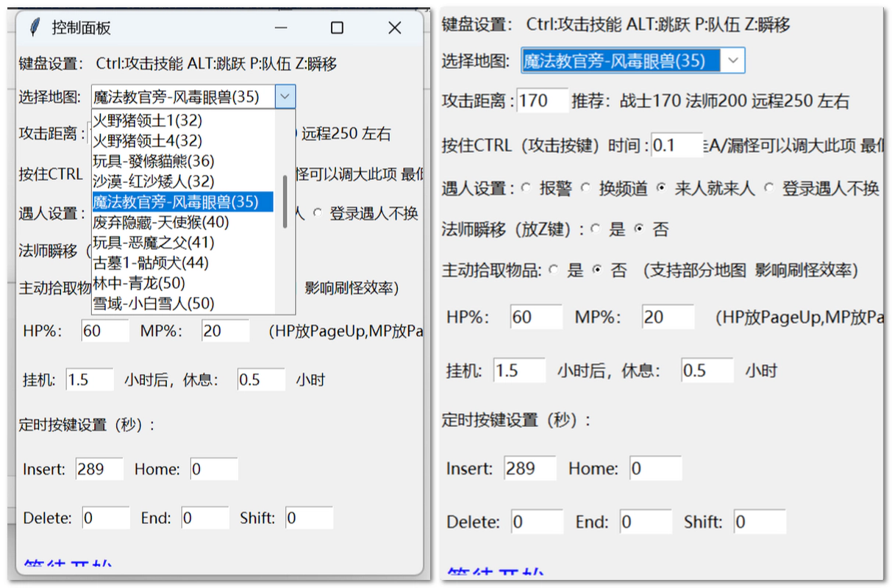This screenshot has height=588, width=892.
Task: Pick 古墓1-骷颅犬(44) from the list
Action: (151, 262)
